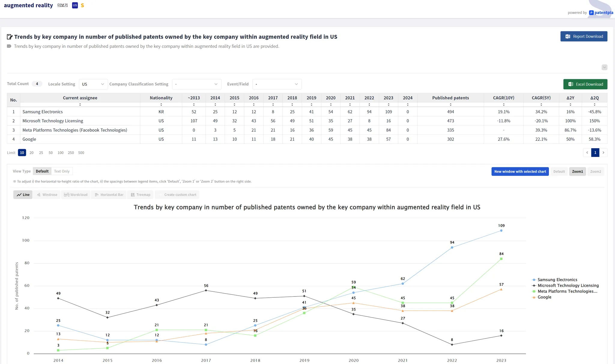Viewport: 615px width, 364px height.
Task: Sort the Published patents column
Action: [x=450, y=104]
